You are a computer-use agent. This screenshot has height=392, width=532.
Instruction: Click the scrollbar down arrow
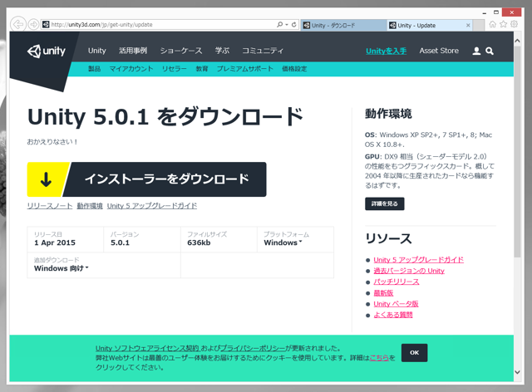pos(517,372)
